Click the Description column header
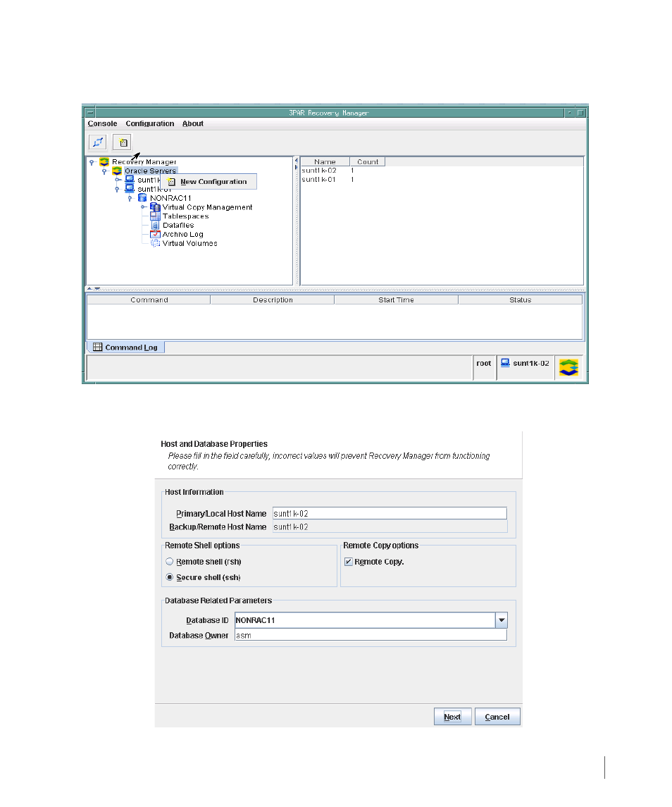 click(273, 300)
